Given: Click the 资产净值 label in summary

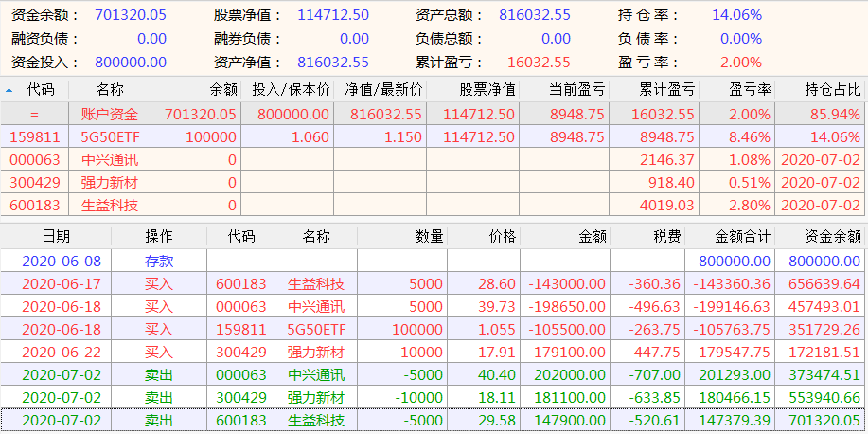Looking at the screenshot, I should (248, 63).
